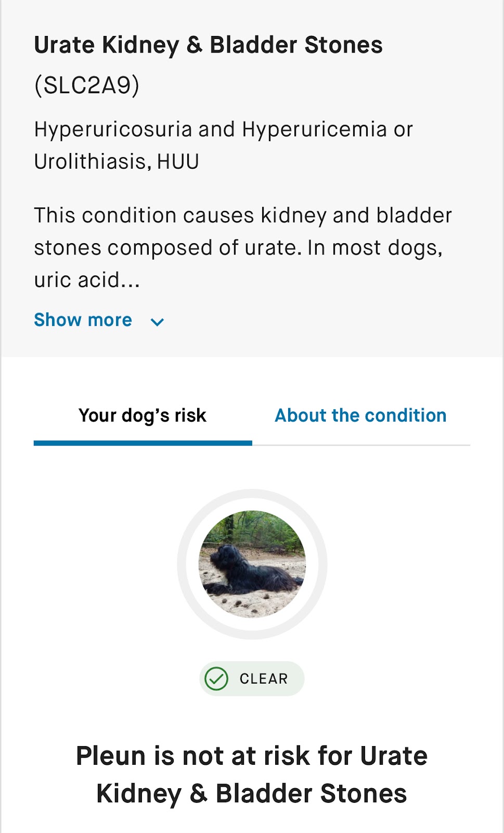Expand description using the blue chevron
Screen dimensions: 504x833
[x=157, y=322]
